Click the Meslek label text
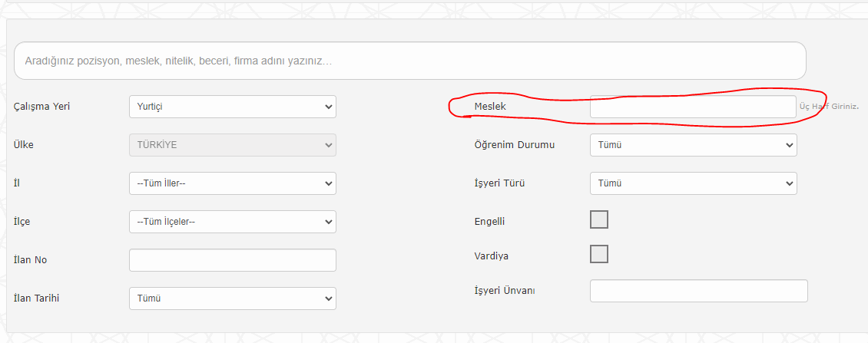The width and height of the screenshot is (868, 343). (490, 106)
